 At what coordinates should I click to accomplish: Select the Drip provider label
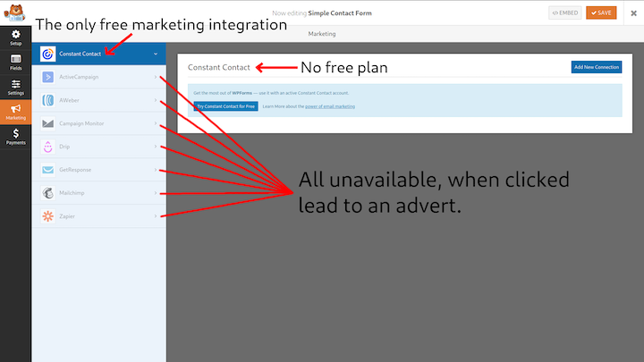click(x=64, y=147)
